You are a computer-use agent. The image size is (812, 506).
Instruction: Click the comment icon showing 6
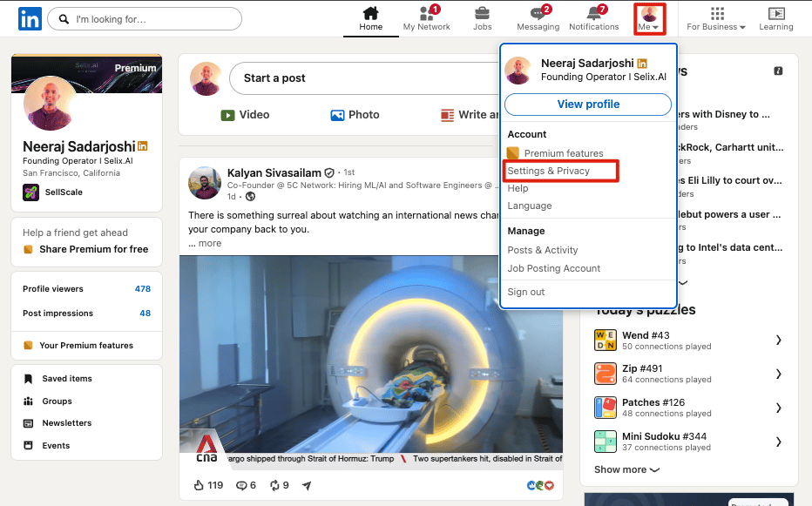241,485
